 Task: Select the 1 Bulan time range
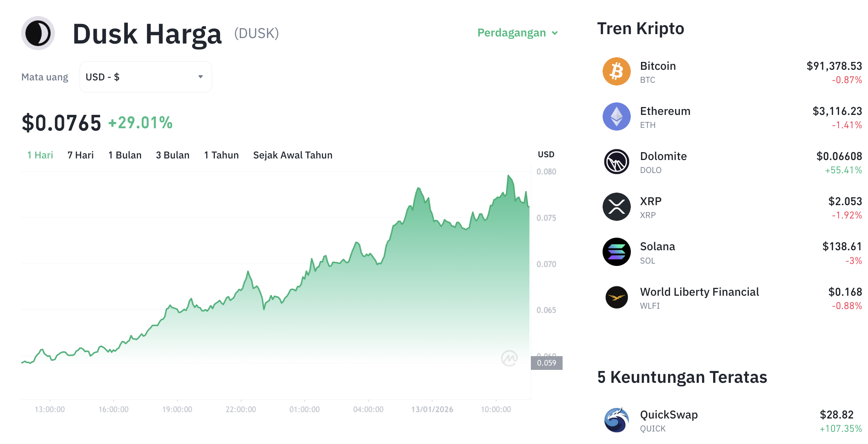pos(125,155)
